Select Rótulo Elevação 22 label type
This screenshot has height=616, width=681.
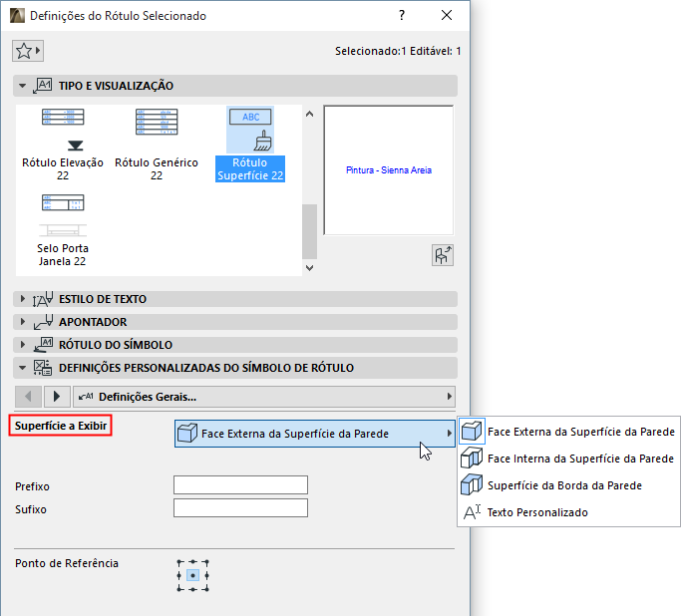(x=63, y=145)
